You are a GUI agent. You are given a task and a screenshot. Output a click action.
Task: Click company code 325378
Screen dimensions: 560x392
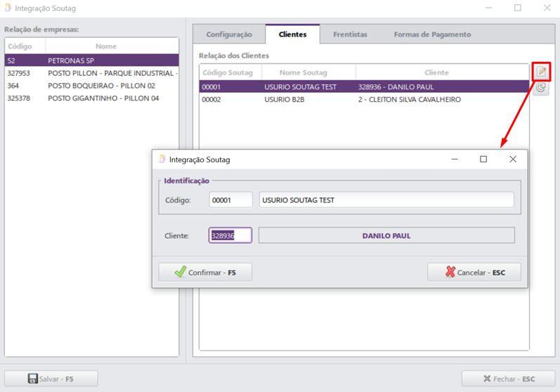click(18, 98)
